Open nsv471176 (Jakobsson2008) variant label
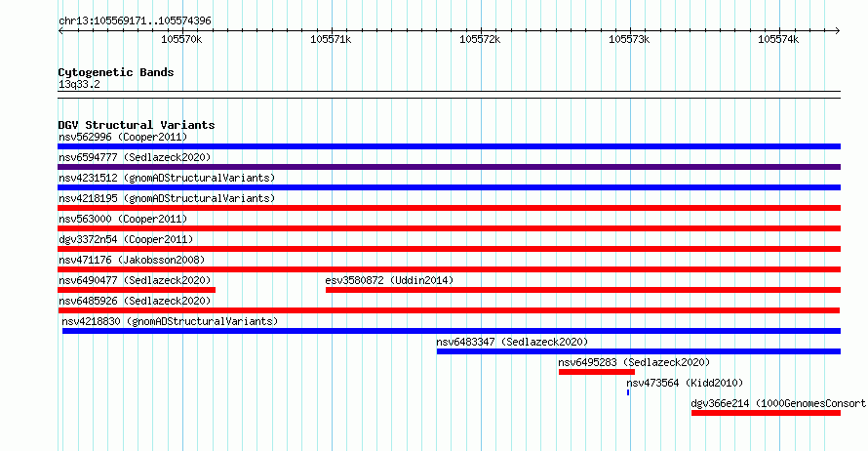This screenshot has width=868, height=451. point(132,260)
